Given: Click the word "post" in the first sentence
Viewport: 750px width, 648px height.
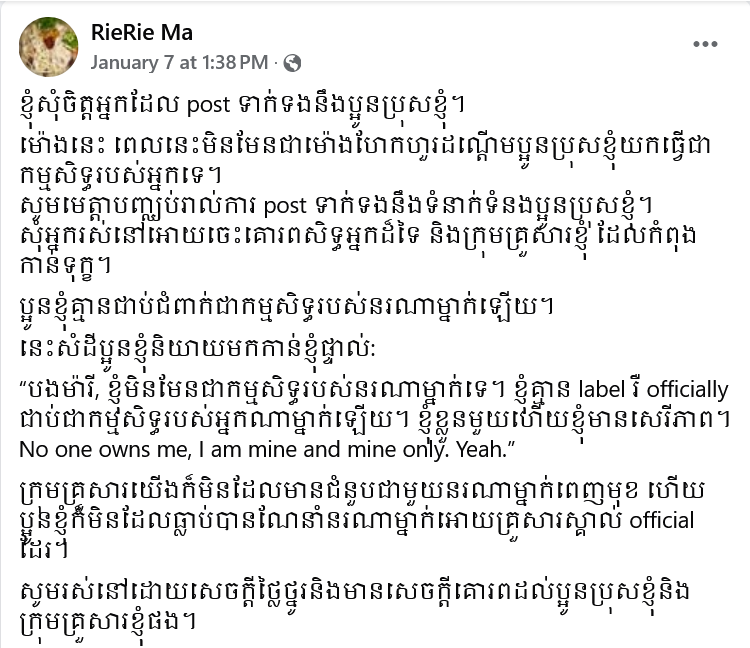Looking at the screenshot, I should pyautogui.click(x=208, y=105).
